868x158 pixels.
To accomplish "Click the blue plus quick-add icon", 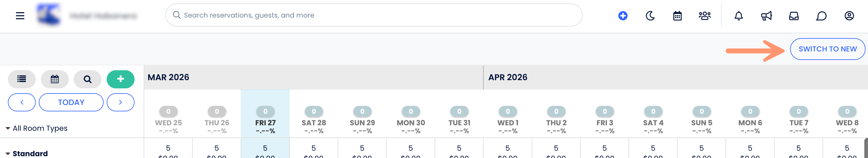I will point(623,16).
